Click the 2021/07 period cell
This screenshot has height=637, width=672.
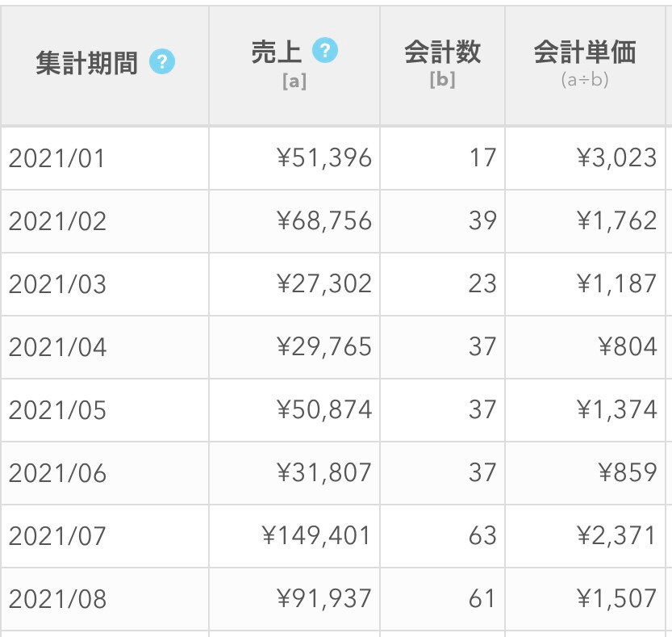pyautogui.click(x=56, y=536)
